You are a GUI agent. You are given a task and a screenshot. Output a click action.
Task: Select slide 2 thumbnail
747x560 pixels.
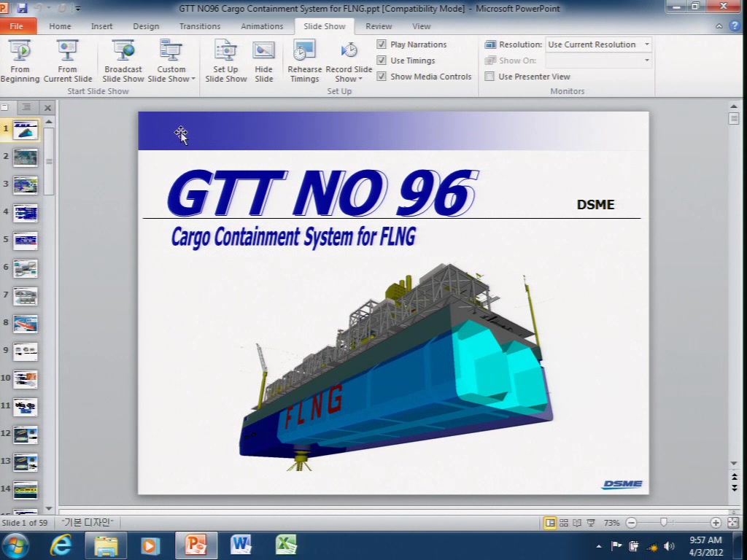coord(26,157)
